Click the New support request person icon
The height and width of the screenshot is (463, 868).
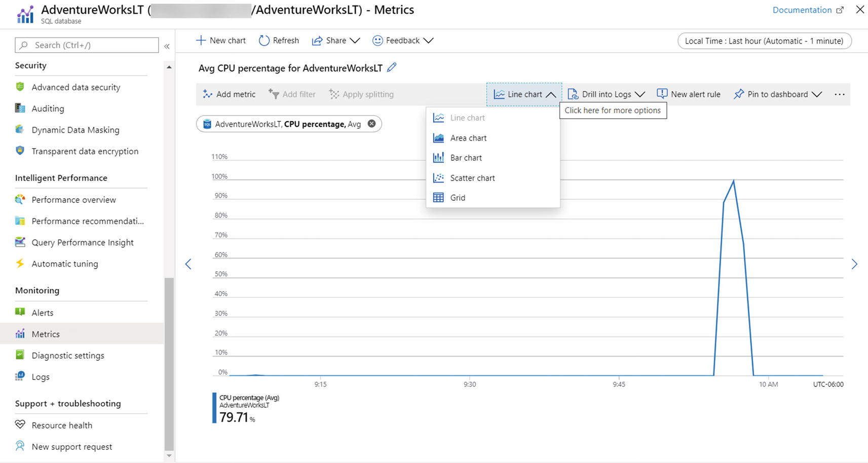pos(20,446)
